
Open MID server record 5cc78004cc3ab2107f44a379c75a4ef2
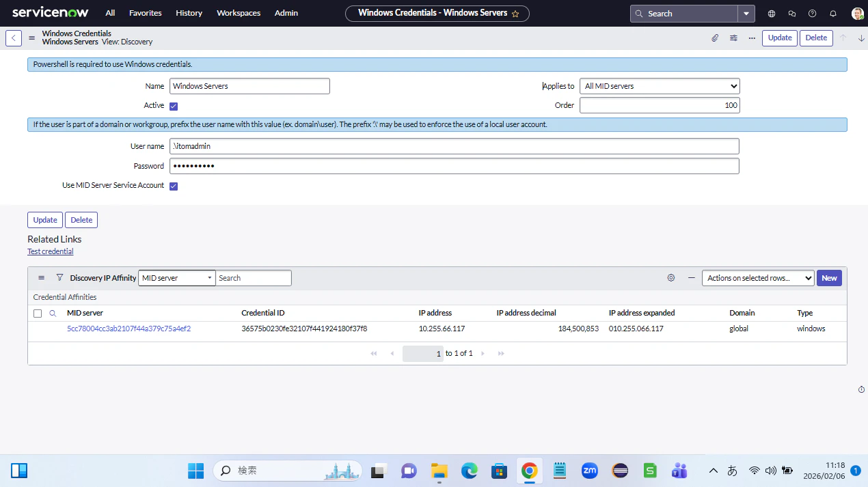(x=128, y=329)
